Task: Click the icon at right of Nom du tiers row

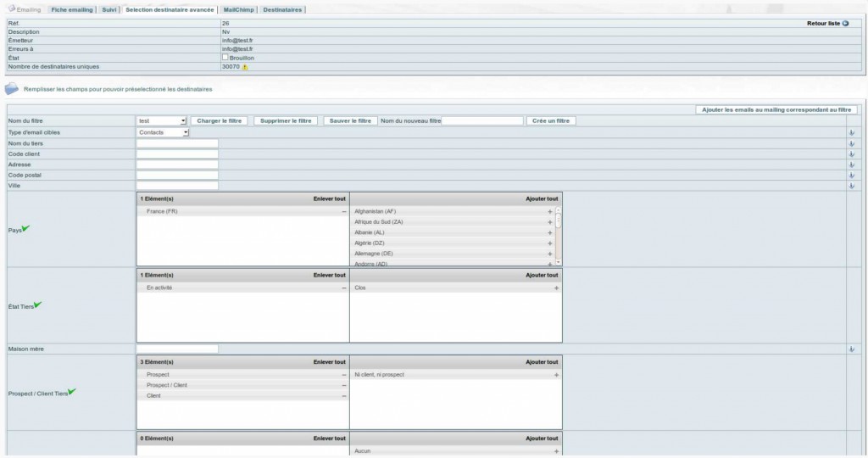Action: 851,143
